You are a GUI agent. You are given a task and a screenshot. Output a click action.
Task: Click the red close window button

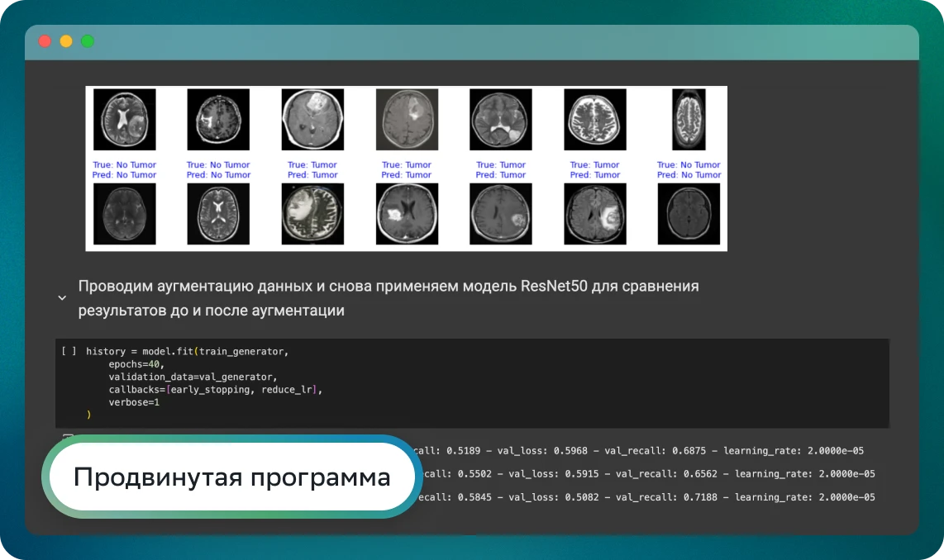click(45, 41)
